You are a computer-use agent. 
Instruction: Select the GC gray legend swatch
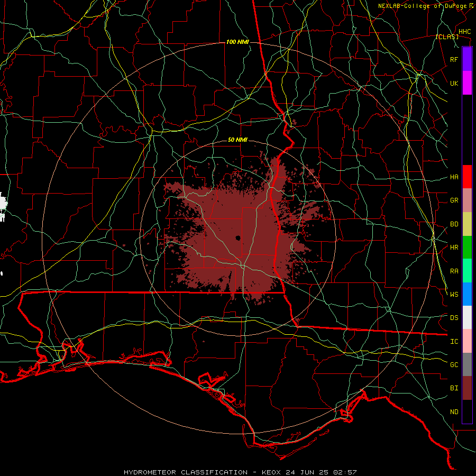tap(467, 364)
